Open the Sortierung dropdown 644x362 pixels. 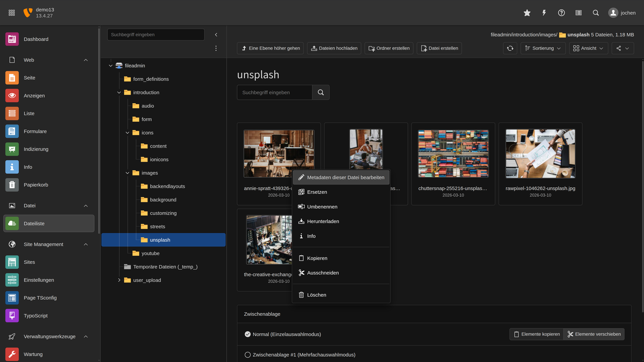click(543, 48)
